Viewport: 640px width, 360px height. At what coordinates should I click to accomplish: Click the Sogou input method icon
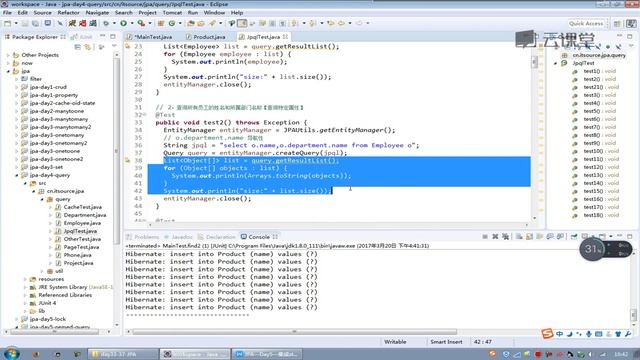[x=547, y=334]
